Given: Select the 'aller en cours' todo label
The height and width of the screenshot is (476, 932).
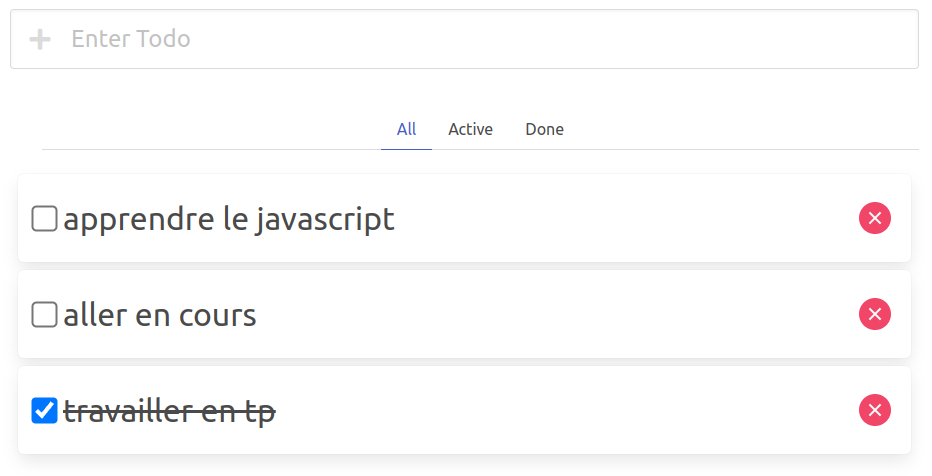Looking at the screenshot, I should (160, 316).
